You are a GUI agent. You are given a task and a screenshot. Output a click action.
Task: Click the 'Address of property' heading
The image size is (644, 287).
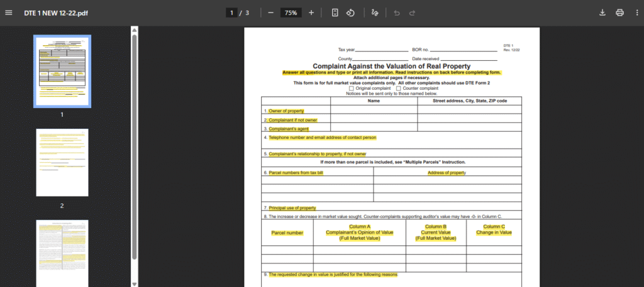click(x=447, y=173)
